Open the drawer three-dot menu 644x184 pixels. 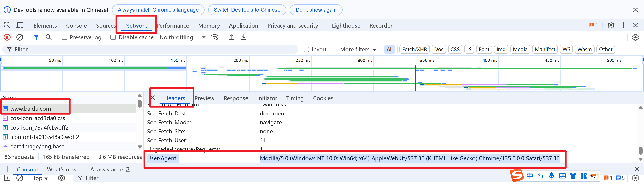click(x=7, y=169)
